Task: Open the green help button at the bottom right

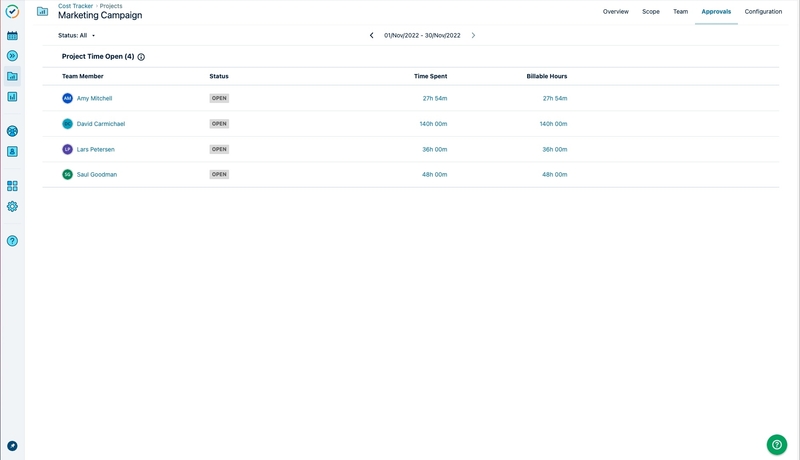Action: coord(776,445)
